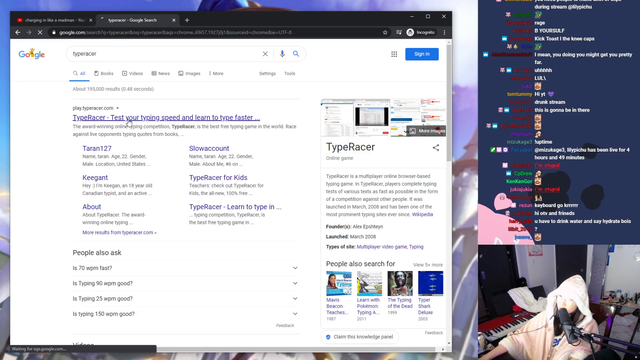
Task: Select the Books results tab
Action: point(104,73)
